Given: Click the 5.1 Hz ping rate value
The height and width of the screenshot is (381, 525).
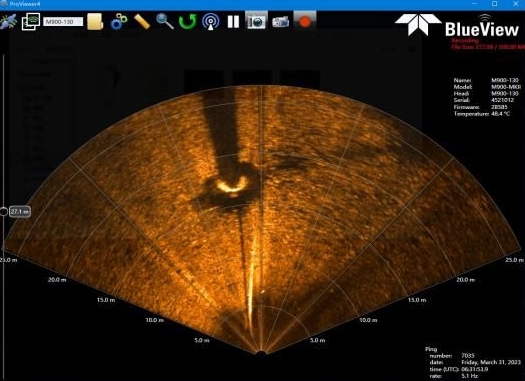Looking at the screenshot, I should [469, 376].
